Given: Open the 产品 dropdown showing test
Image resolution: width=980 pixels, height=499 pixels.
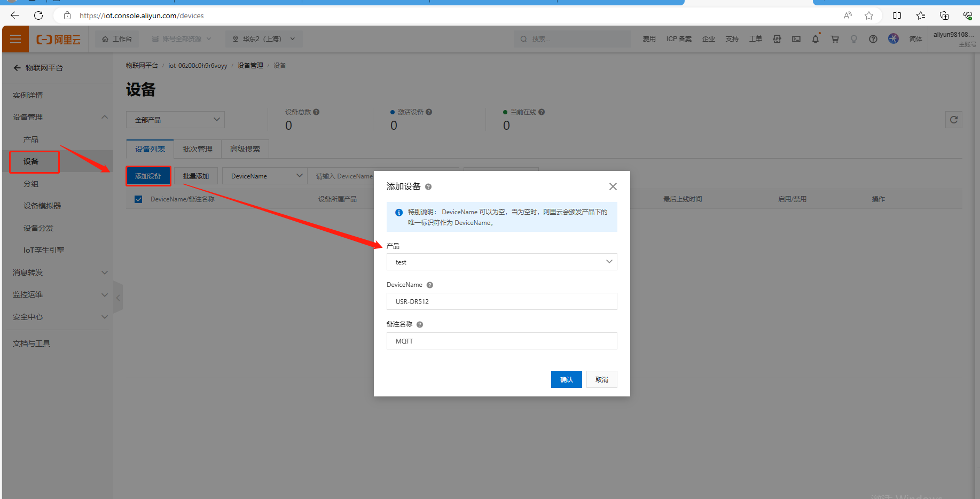Looking at the screenshot, I should coord(501,262).
